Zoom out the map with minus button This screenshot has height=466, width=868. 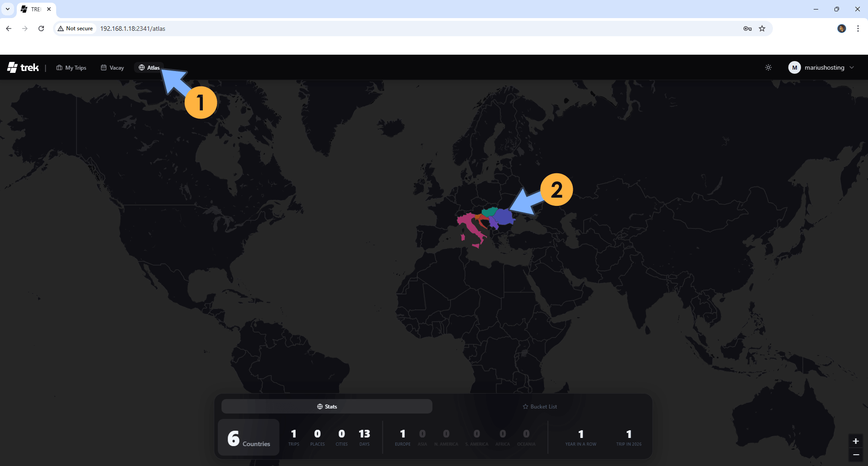856,455
